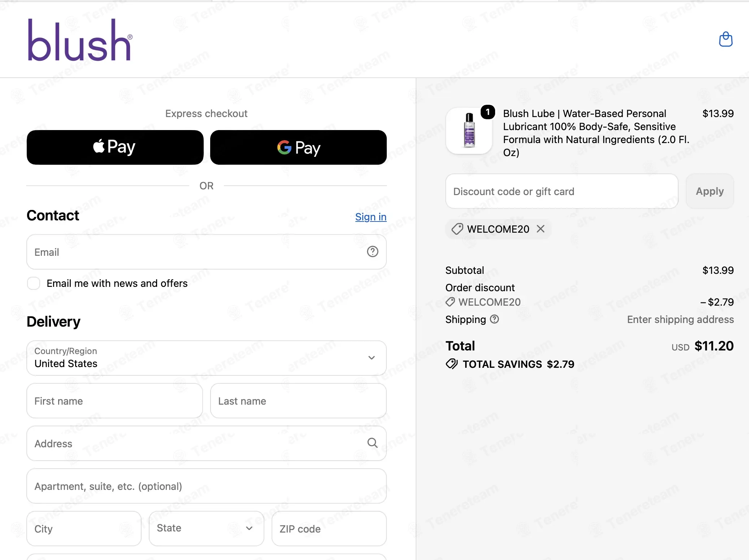Focus the Email input field

207,252
